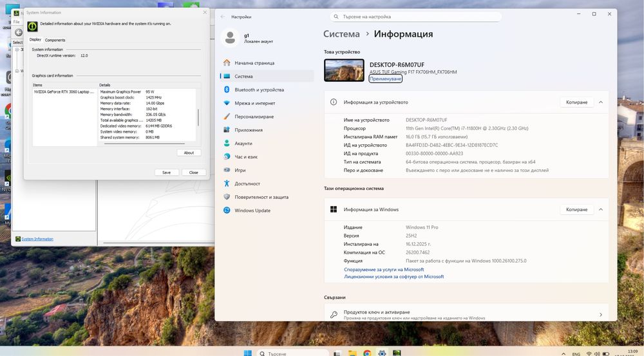Click Система in the breadcrumb heading

click(x=341, y=34)
